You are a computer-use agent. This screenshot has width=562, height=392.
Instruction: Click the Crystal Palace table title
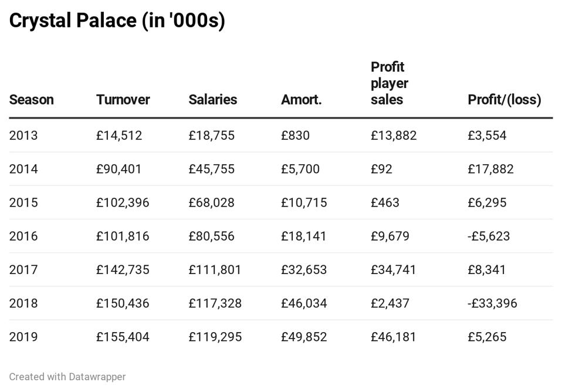pyautogui.click(x=117, y=21)
